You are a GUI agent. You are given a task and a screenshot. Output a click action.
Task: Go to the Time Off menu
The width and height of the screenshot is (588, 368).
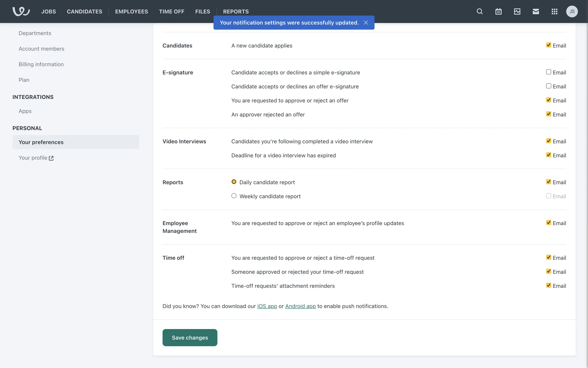coord(171,11)
